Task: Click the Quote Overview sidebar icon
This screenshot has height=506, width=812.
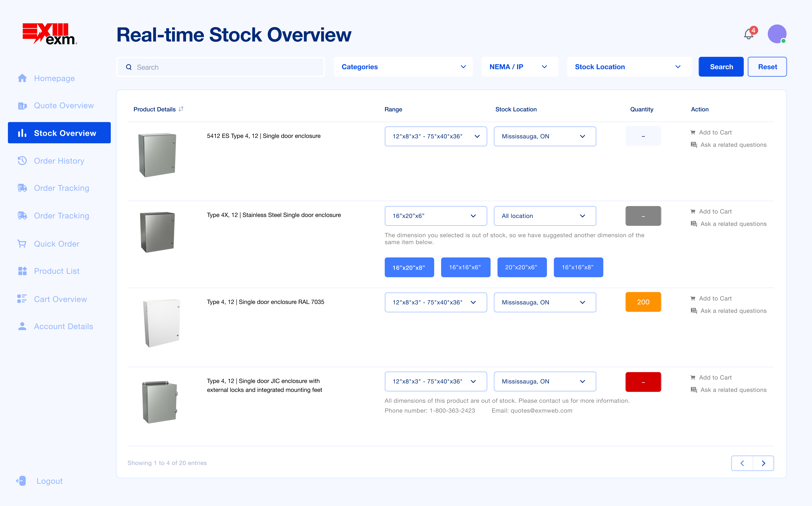Action: 22,106
